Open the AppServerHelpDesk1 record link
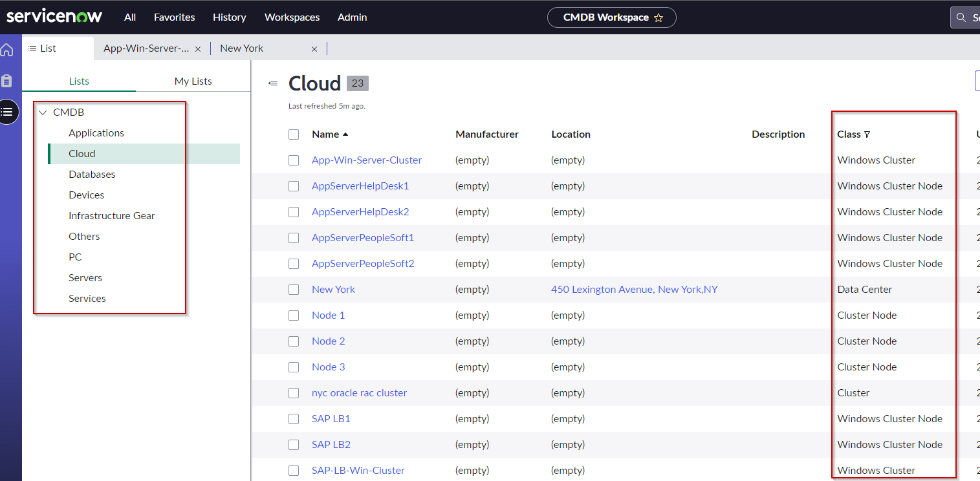Viewport: 980px width, 481px height. 360,186
